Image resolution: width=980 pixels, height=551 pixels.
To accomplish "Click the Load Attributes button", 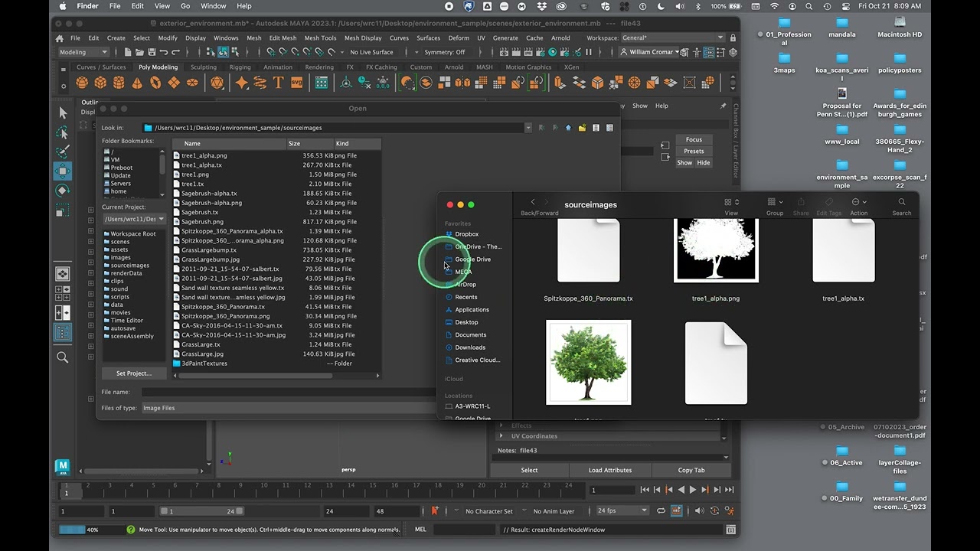I will tap(610, 470).
